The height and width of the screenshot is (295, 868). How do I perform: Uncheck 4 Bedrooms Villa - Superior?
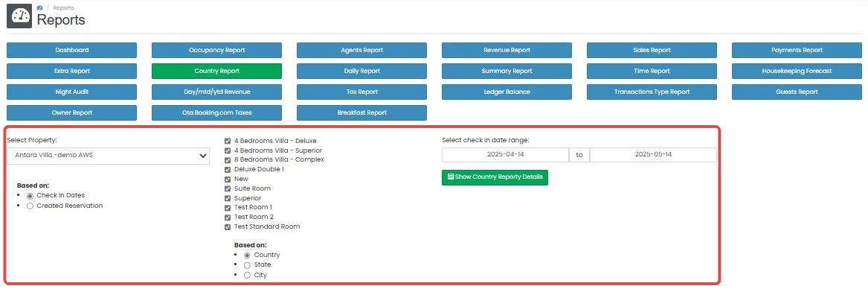[228, 150]
